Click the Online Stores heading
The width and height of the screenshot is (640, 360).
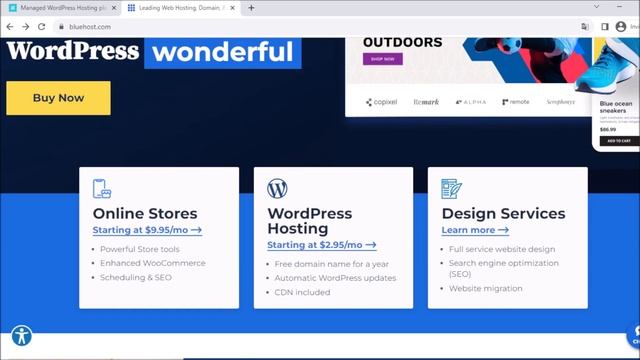point(145,213)
